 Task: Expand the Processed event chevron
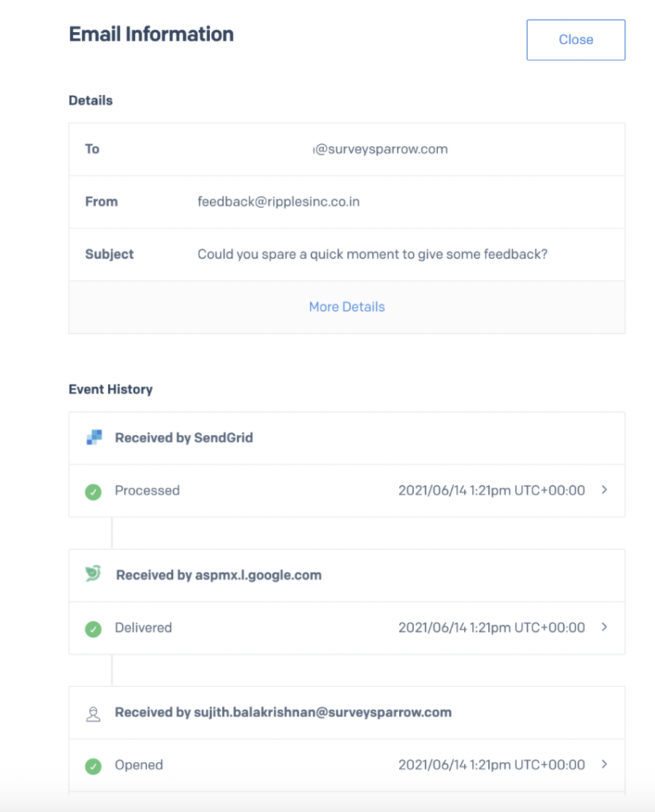click(604, 490)
